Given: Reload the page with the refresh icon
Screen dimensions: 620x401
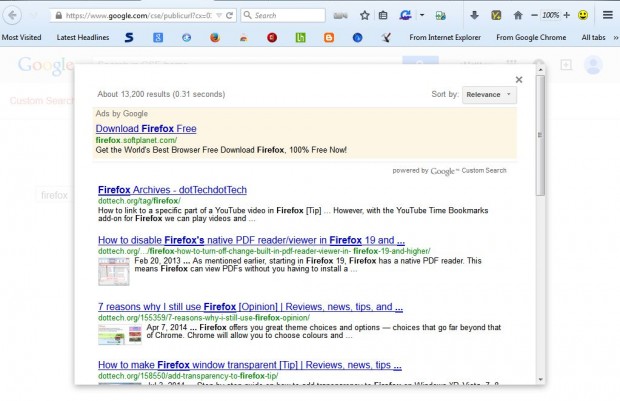Looking at the screenshot, I should 229,15.
